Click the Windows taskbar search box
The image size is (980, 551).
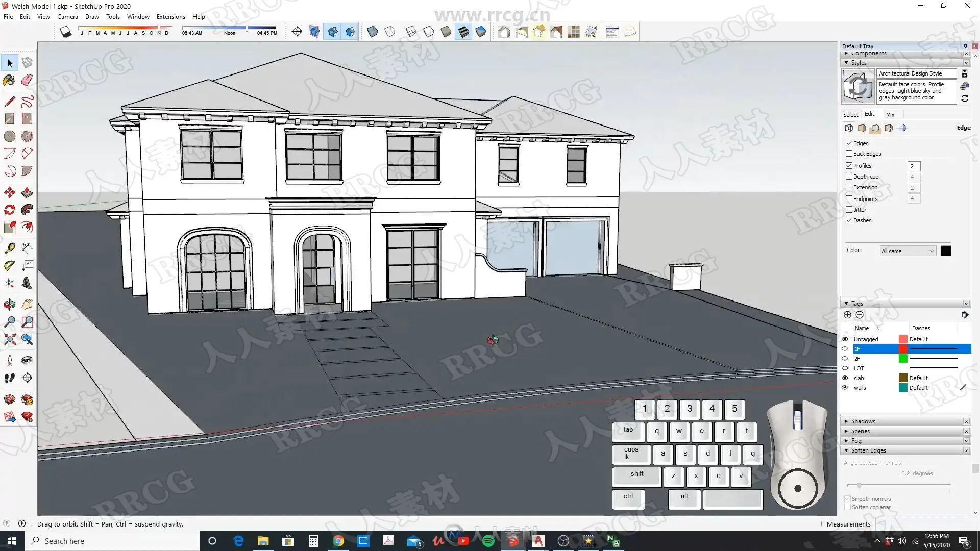coord(112,541)
